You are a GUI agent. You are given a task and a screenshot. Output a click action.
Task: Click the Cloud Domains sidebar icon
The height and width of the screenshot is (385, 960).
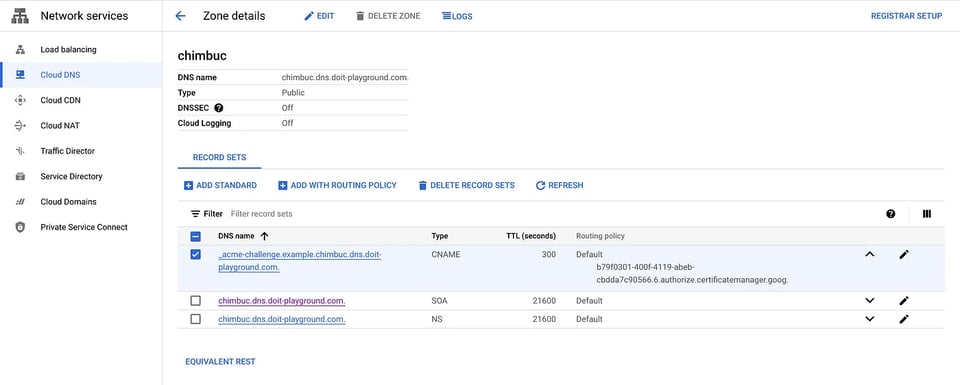20,202
